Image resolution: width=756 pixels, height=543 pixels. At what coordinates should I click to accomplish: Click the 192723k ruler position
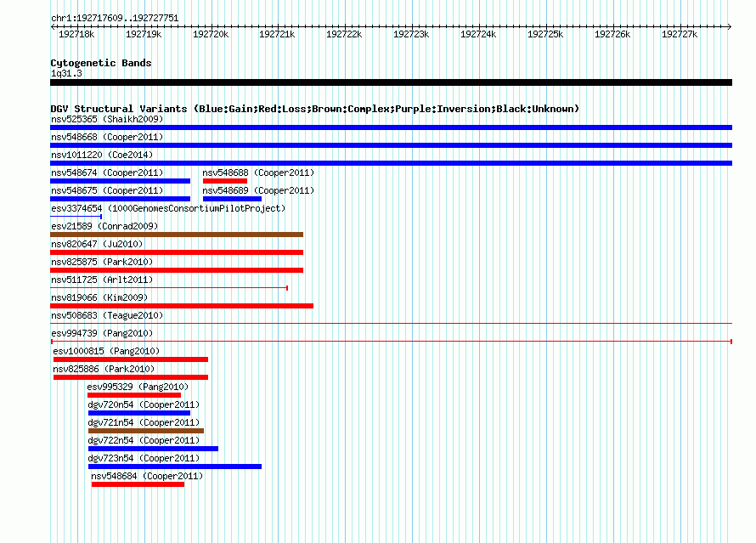coord(411,34)
